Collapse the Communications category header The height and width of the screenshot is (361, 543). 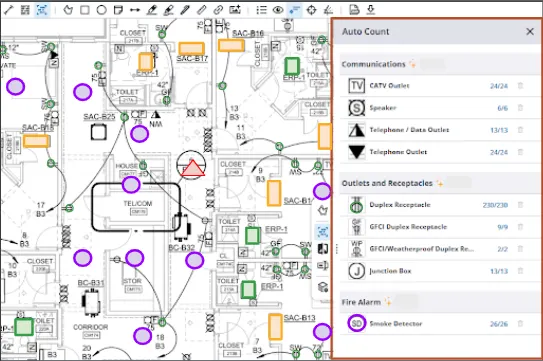click(439, 64)
